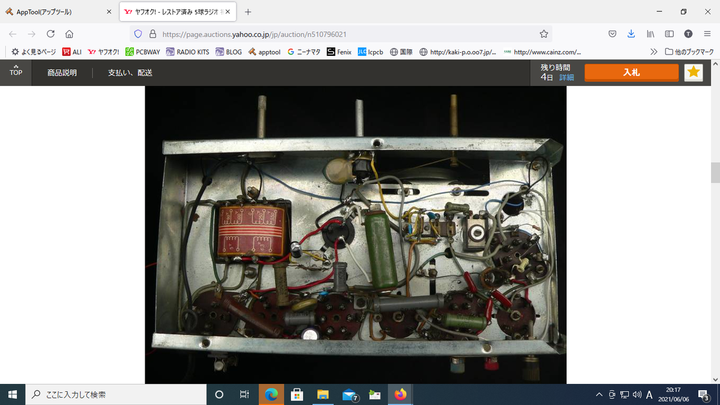Open Firefox downloads panel
The image size is (720, 405).
click(x=631, y=33)
